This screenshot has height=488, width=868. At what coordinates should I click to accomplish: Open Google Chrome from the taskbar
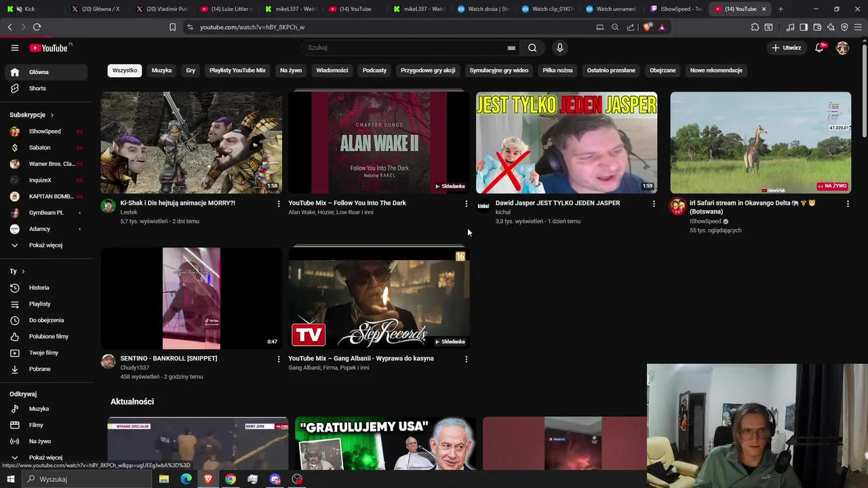click(x=231, y=479)
